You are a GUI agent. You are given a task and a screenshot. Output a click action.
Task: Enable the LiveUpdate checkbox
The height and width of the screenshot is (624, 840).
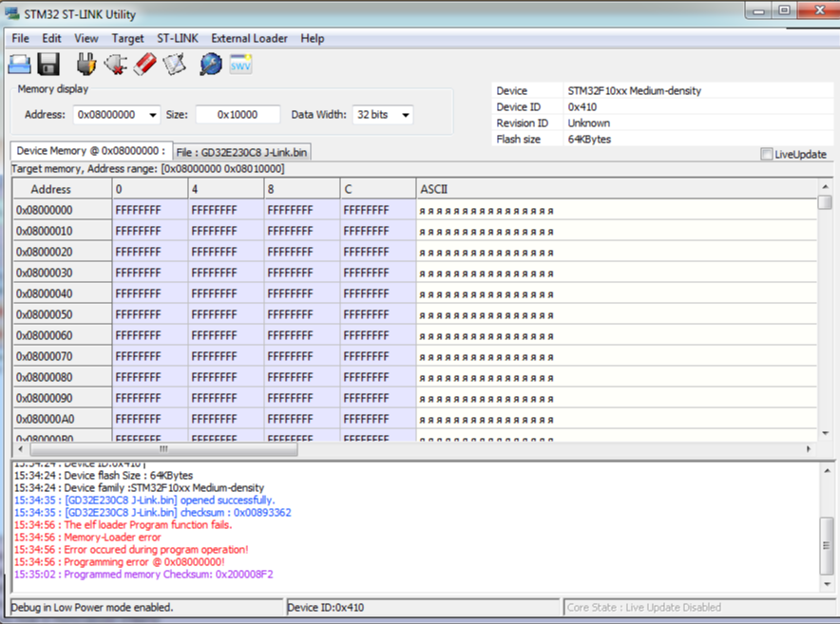tap(767, 155)
